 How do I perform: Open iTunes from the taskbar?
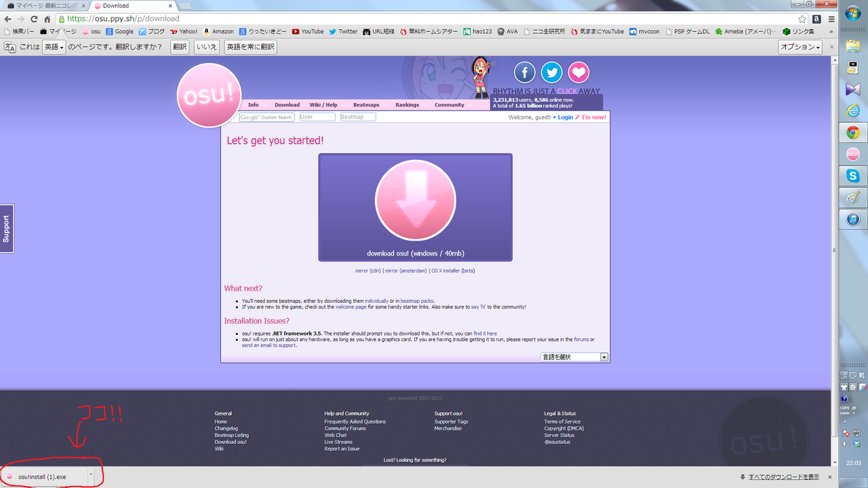pos(853,220)
